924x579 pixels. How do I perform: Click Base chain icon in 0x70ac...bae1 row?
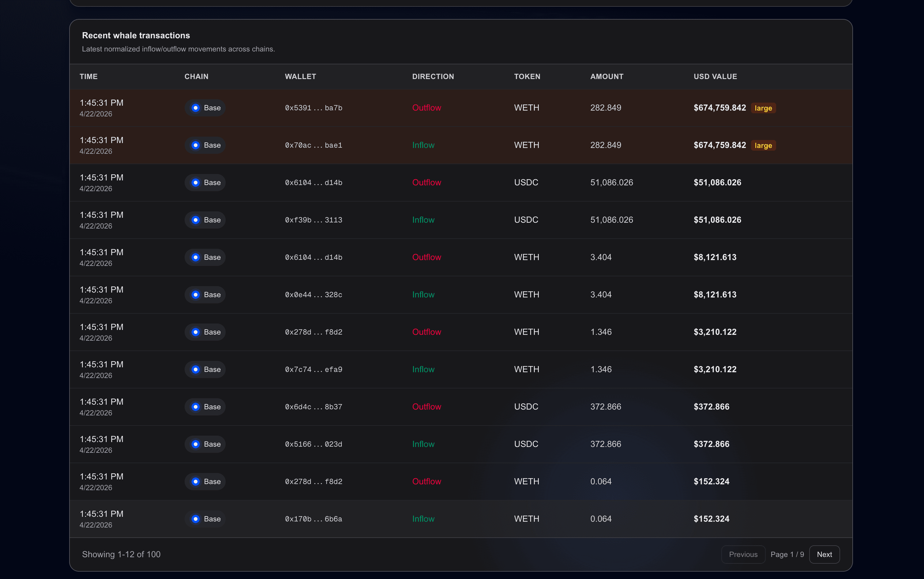point(196,145)
